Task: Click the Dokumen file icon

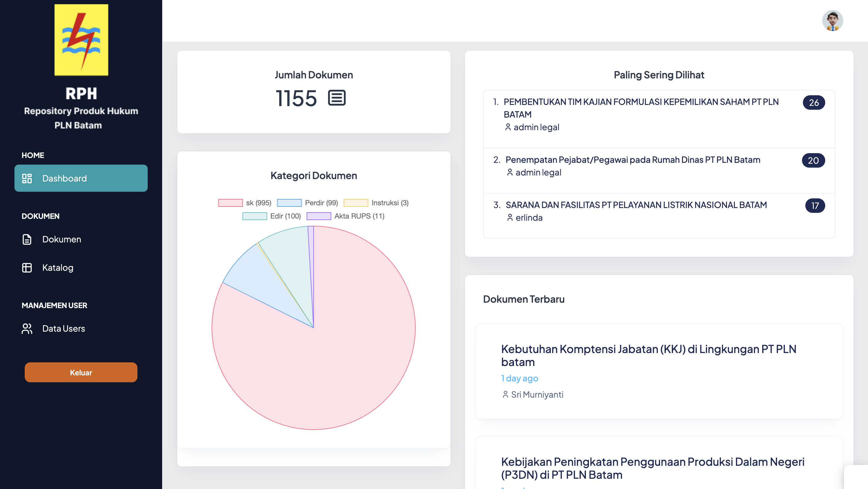Action: pyautogui.click(x=27, y=239)
